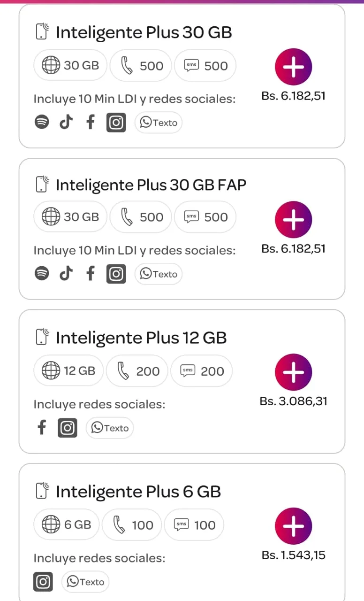This screenshot has height=601, width=364.
Task: Click price Bs. 1.543,15
Action: point(293,555)
